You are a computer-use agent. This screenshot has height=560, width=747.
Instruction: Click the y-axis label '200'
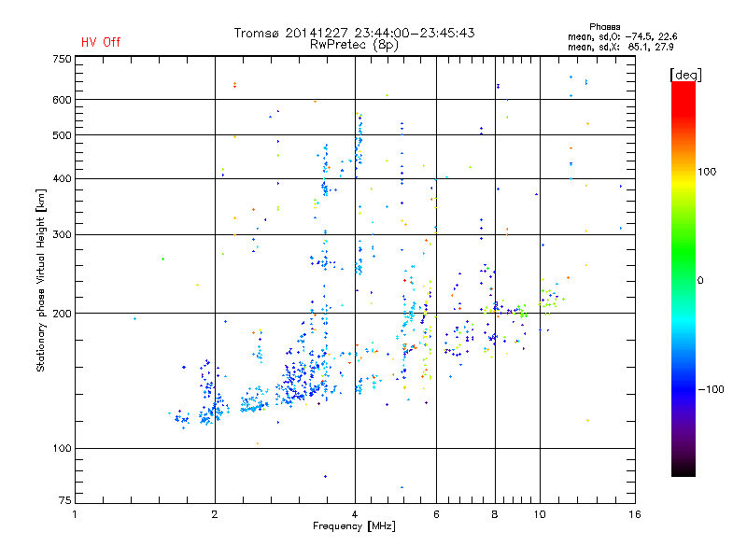tap(62, 314)
